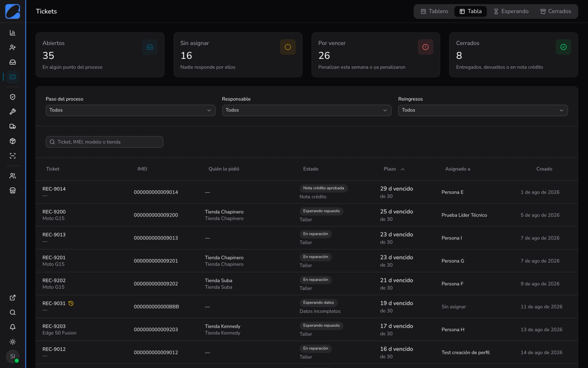Image resolution: width=588 pixels, height=368 pixels.
Task: Switch to the Tablero view tab
Action: point(434,11)
